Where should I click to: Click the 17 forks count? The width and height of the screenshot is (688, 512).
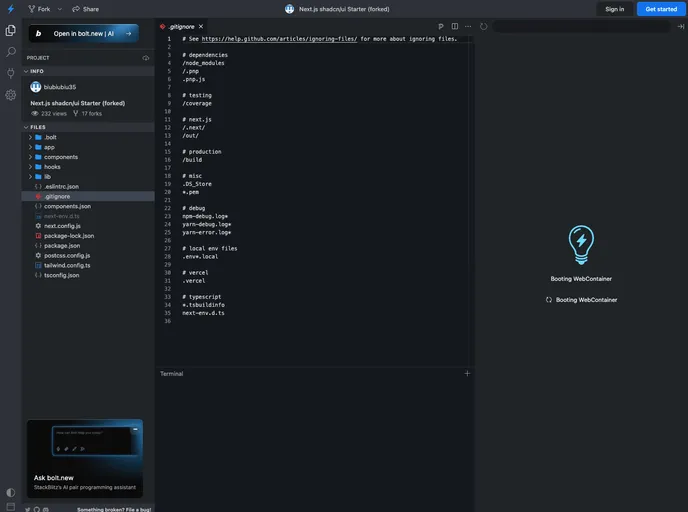87,114
